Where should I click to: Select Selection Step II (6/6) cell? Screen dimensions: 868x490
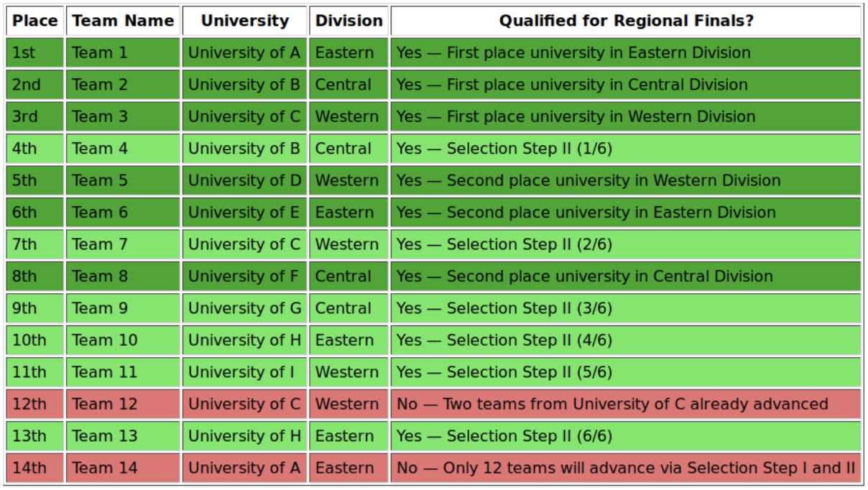(x=625, y=436)
